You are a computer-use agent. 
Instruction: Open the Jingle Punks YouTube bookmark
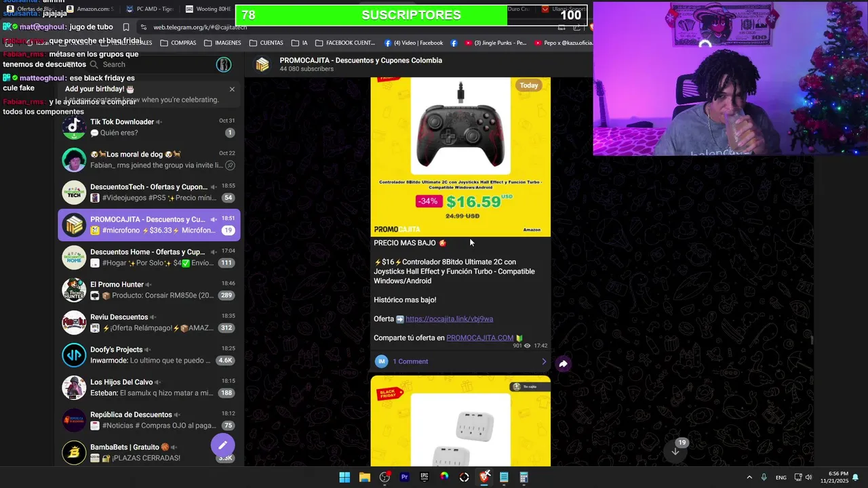click(x=495, y=43)
